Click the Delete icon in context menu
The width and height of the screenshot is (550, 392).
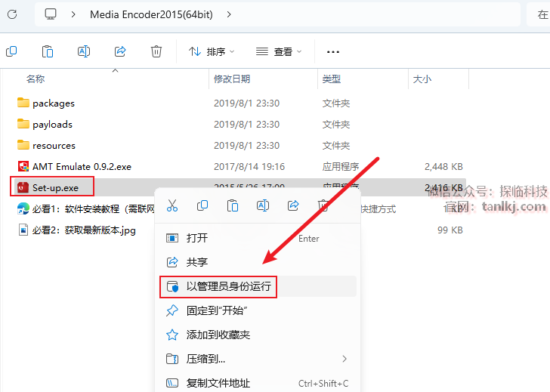pyautogui.click(x=323, y=205)
